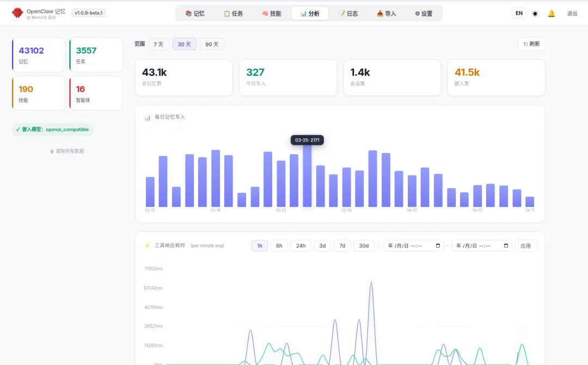Switch language with the EN button
The height and width of the screenshot is (365, 588).
click(x=519, y=13)
